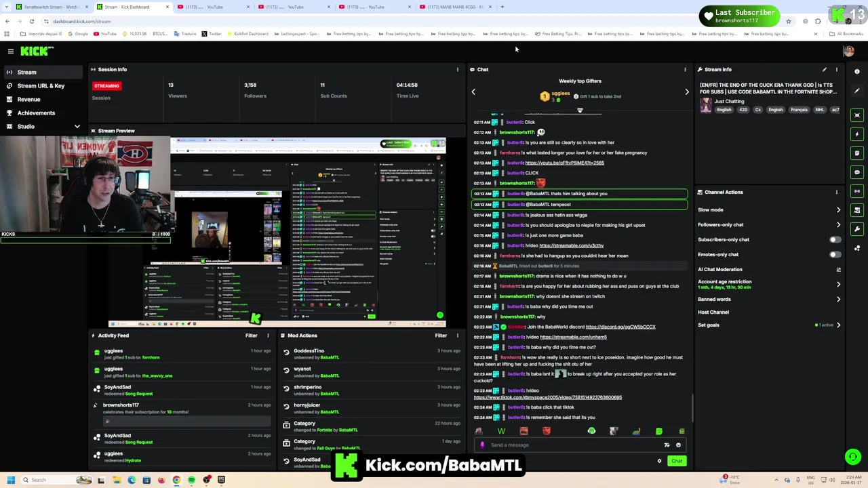Open the Activity Feed three-dot menu
Screen dimensions: 868x488
[x=268, y=335]
